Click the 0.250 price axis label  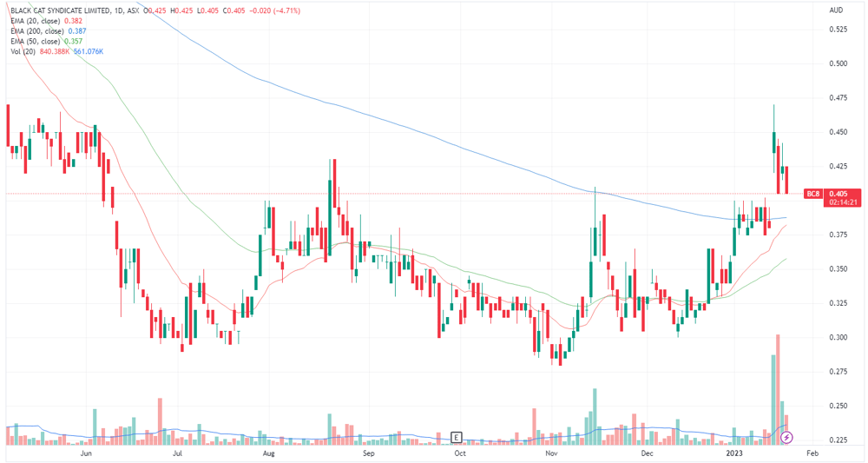pyautogui.click(x=838, y=406)
